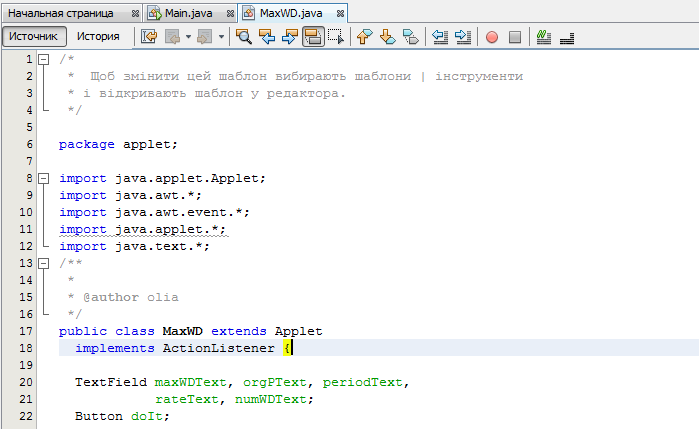Image resolution: width=699 pixels, height=429 pixels.
Task: Toggle bookmark on current line
Action: (411, 37)
